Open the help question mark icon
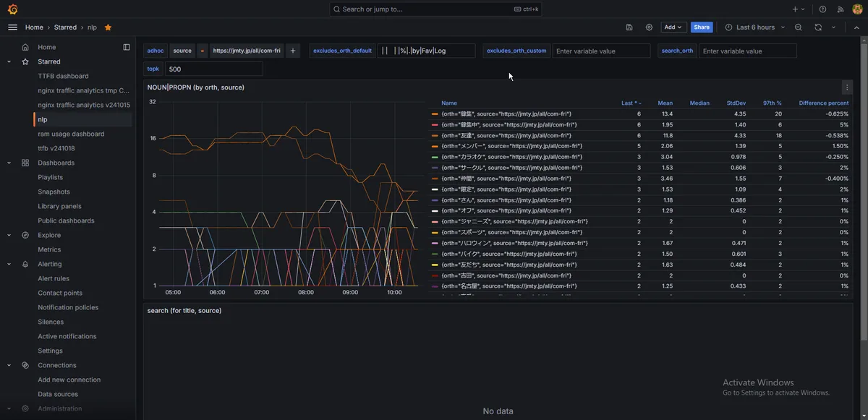868x420 pixels. (822, 9)
